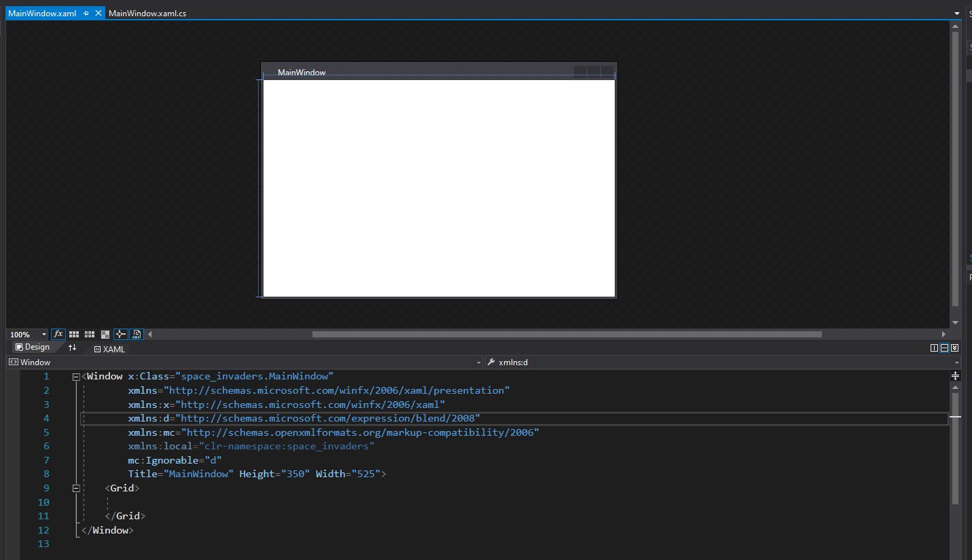Screen dimensions: 972x560
Task: Click the designer horizontal scrollbar thumb
Action: (x=566, y=333)
